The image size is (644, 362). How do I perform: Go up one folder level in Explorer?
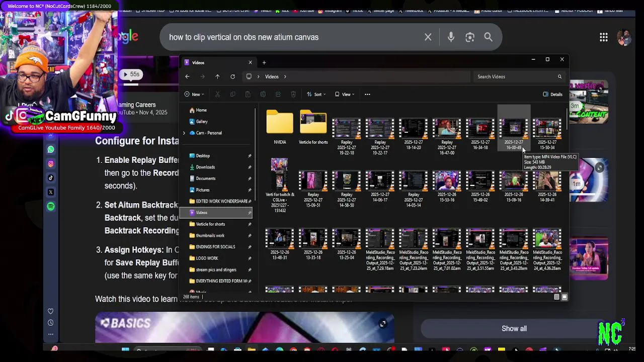tap(217, 77)
